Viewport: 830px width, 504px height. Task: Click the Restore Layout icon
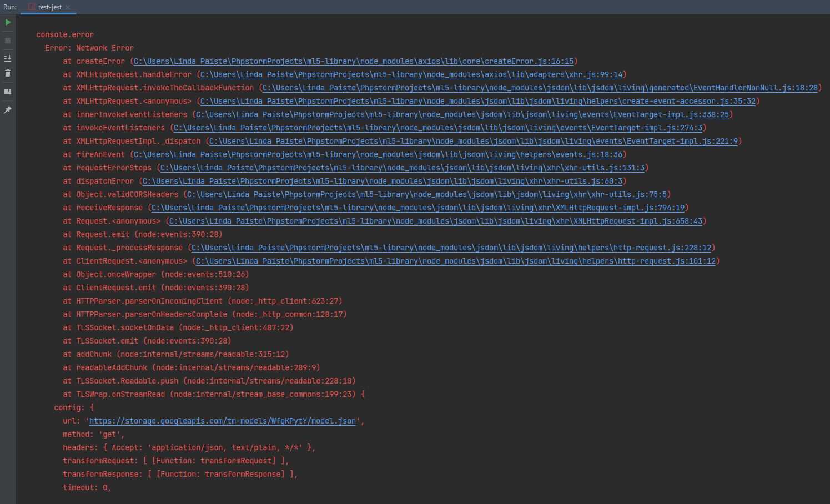pyautogui.click(x=8, y=90)
